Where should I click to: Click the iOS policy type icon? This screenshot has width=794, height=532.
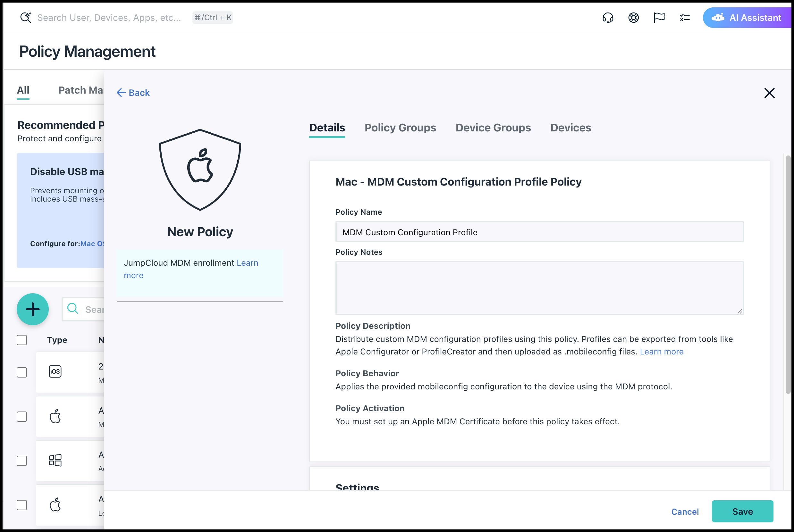pyautogui.click(x=55, y=371)
